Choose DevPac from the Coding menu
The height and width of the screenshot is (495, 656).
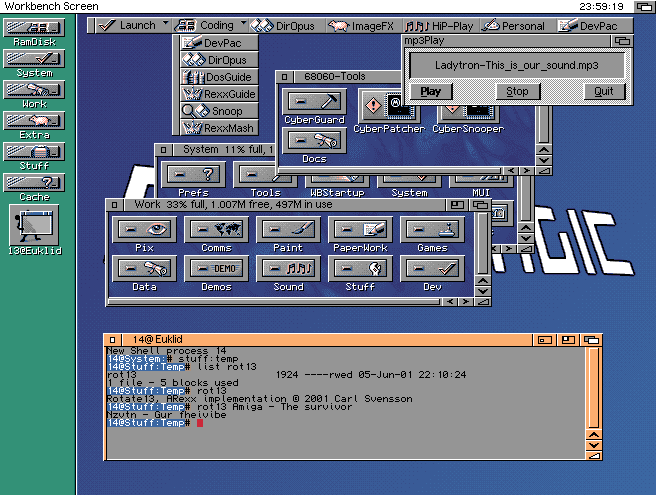pos(219,43)
